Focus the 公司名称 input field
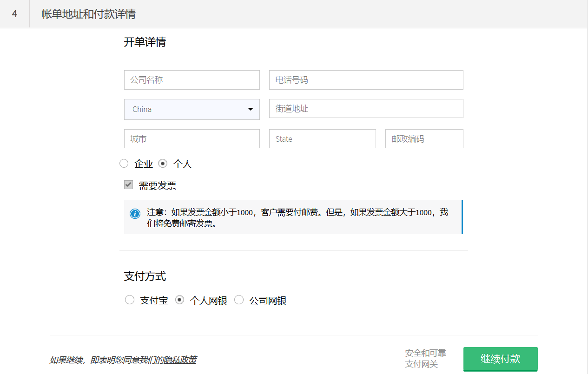Screen dimensions: 588x374 [192, 80]
